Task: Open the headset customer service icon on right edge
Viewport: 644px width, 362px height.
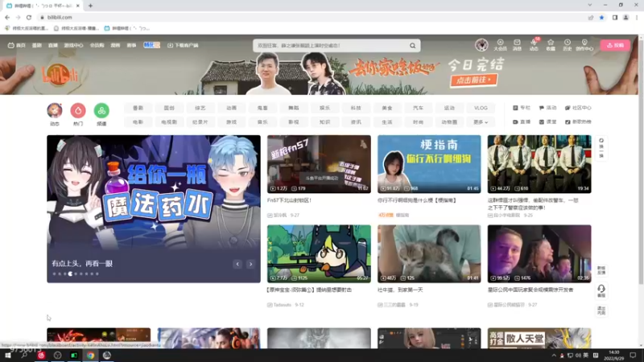Action: [601, 290]
